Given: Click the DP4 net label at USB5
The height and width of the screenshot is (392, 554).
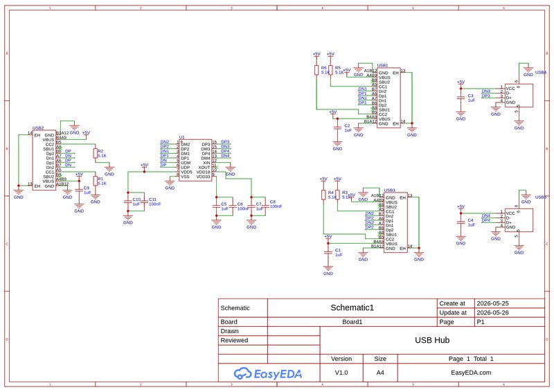Looking at the screenshot, I should coord(486,220).
